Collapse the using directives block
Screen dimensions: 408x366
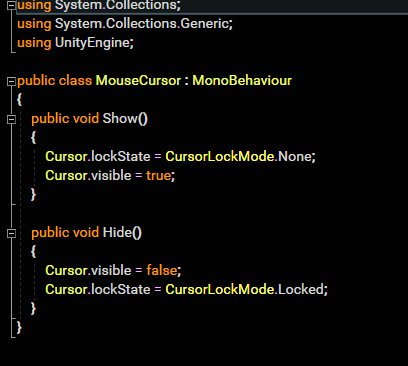point(11,6)
